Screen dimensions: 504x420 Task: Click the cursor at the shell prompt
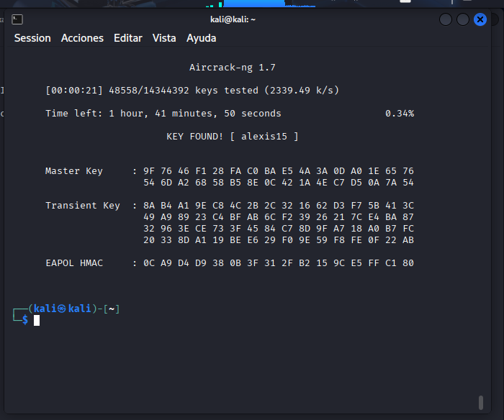[37, 320]
